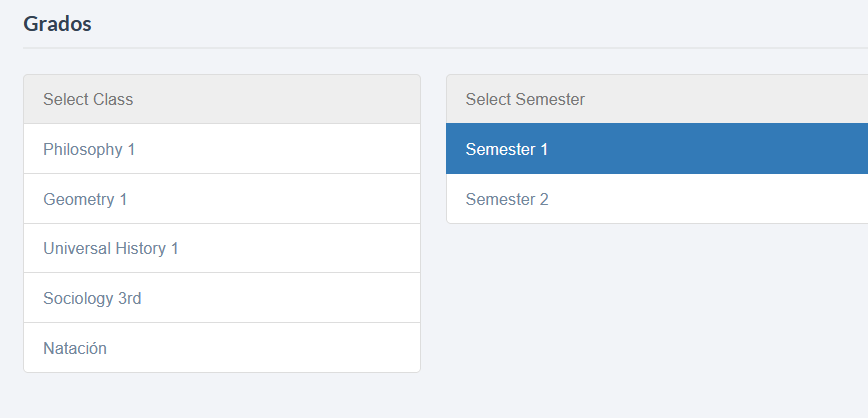Image resolution: width=868 pixels, height=418 pixels.
Task: View Natación grades
Action: (x=75, y=348)
